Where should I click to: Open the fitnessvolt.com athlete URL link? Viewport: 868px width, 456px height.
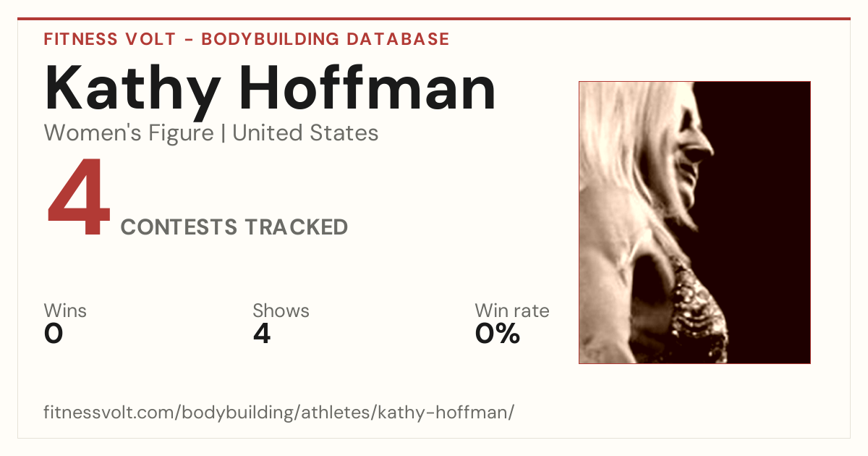(279, 413)
